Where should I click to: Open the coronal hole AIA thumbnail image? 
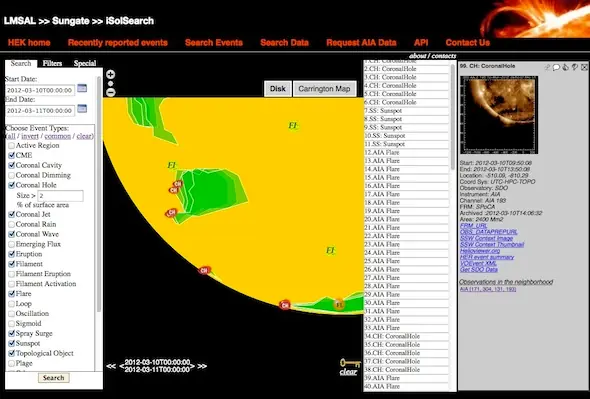tap(499, 115)
